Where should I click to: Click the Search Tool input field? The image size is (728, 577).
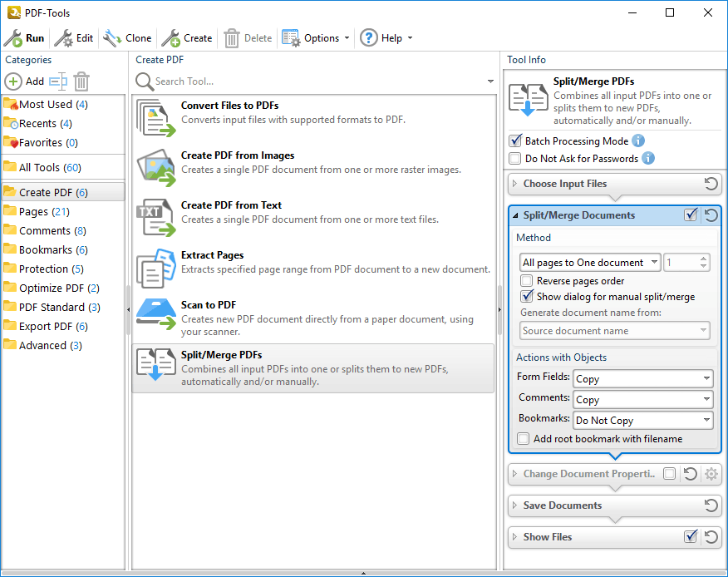[x=316, y=81]
